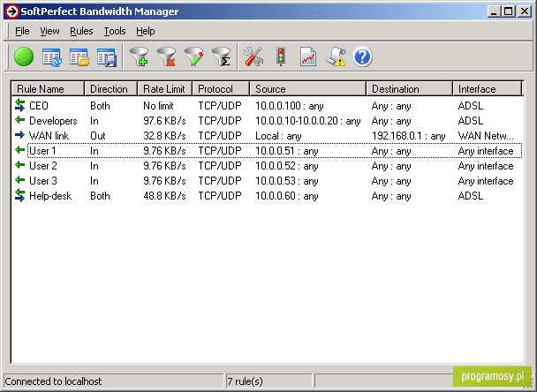Sort by the Protocol column header
The height and width of the screenshot is (392, 537).
(x=221, y=88)
